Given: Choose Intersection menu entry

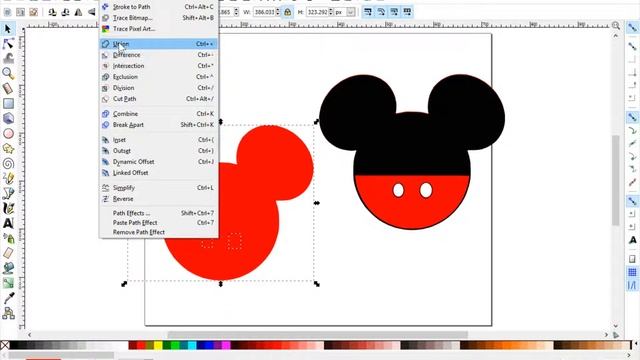Looking at the screenshot, I should 159,66.
